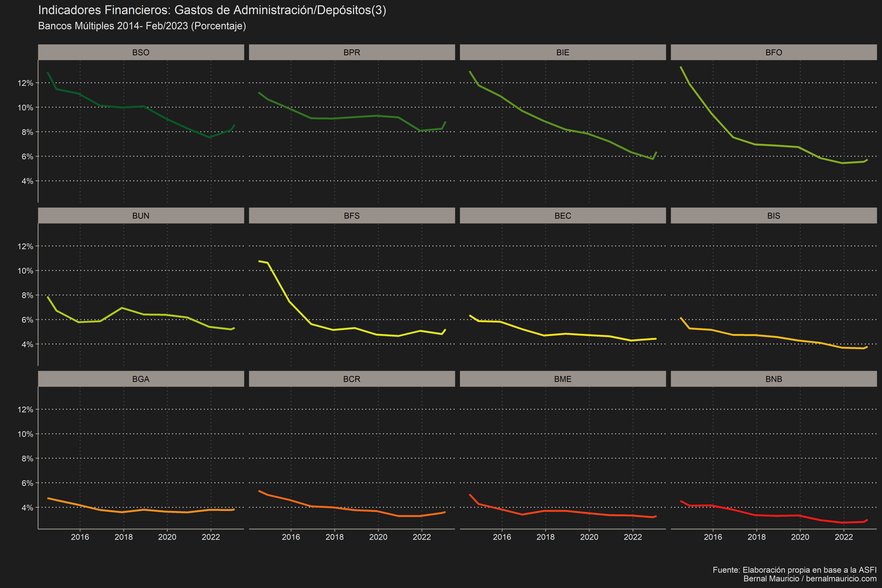Click the 2018 x-axis label under BME

[x=546, y=537]
